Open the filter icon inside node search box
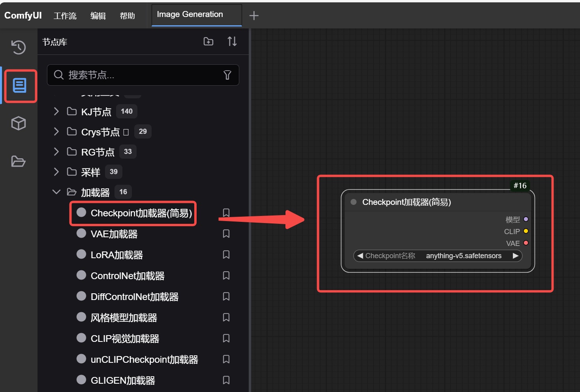 [227, 75]
